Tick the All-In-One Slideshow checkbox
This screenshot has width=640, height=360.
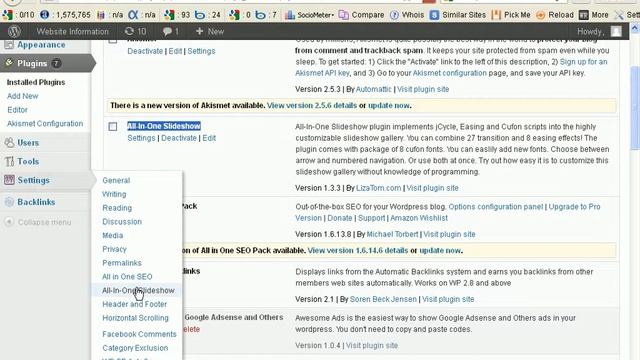[x=113, y=127]
